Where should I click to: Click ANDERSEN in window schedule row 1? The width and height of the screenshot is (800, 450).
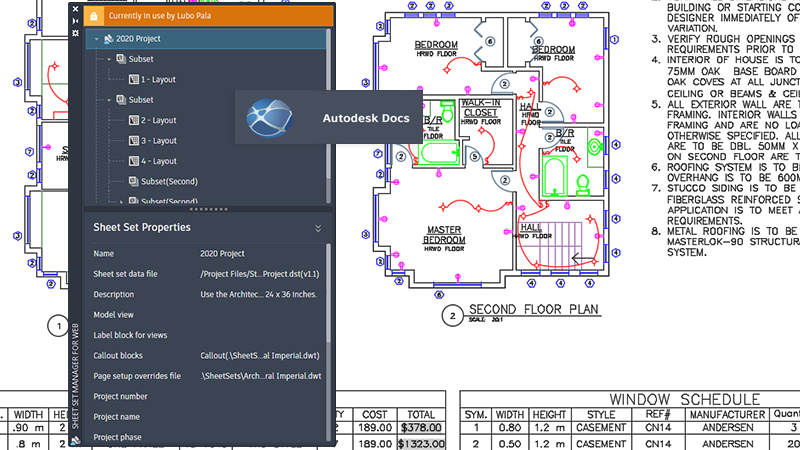[x=728, y=428]
